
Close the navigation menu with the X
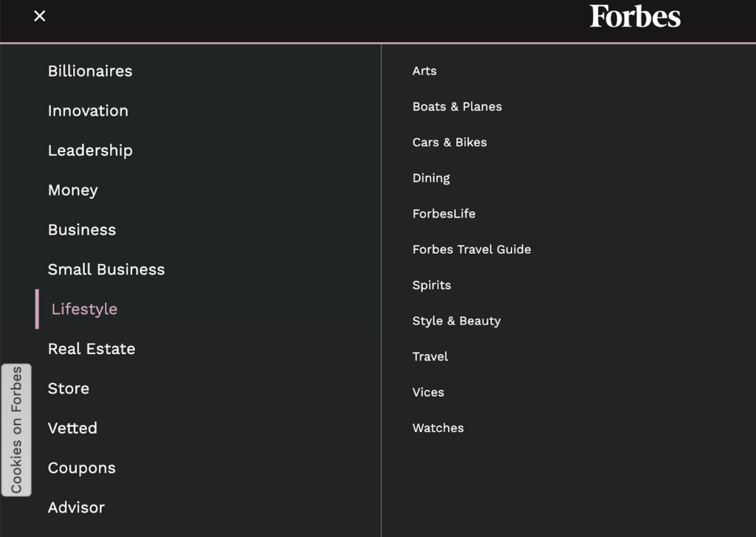[x=39, y=15]
